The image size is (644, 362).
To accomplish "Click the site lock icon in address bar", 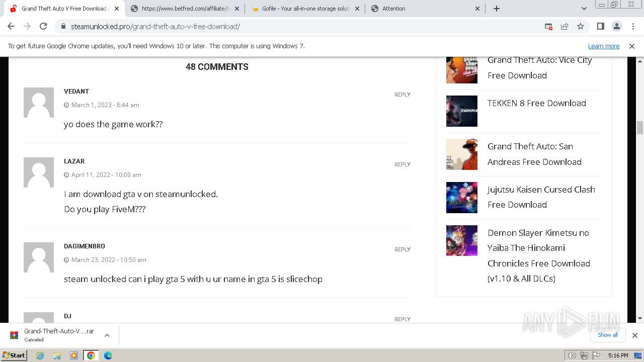I will [x=63, y=26].
